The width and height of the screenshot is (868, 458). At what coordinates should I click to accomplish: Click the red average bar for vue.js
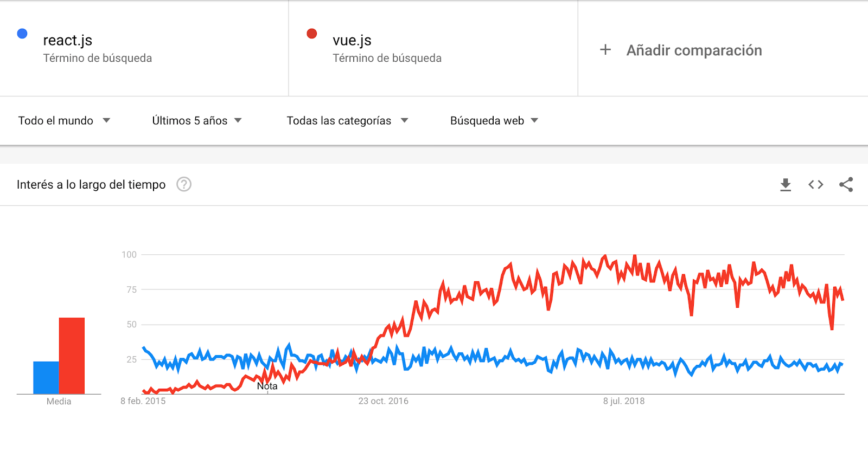coord(72,355)
